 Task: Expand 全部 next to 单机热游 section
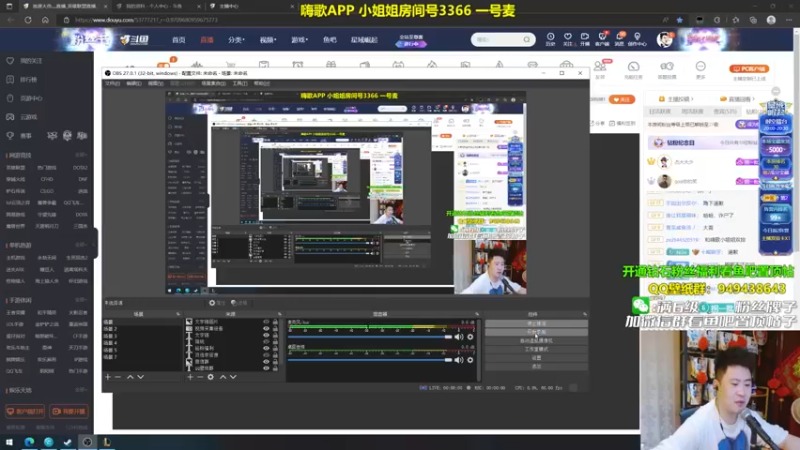pos(81,245)
